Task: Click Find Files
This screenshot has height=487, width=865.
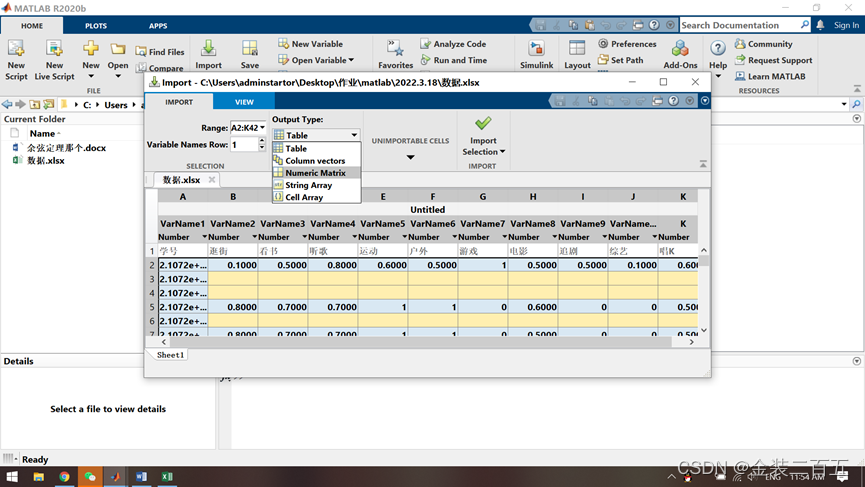Action: pos(160,52)
